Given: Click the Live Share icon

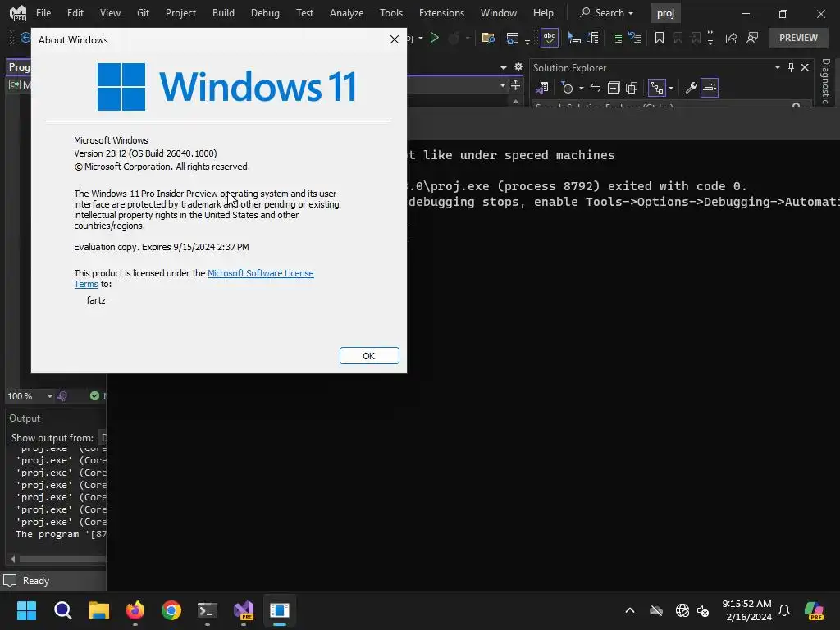Looking at the screenshot, I should click(x=731, y=38).
